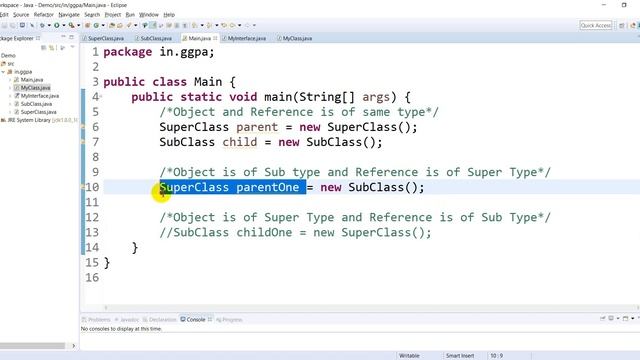640x360 pixels.
Task: Open the Source menu
Action: 21,15
